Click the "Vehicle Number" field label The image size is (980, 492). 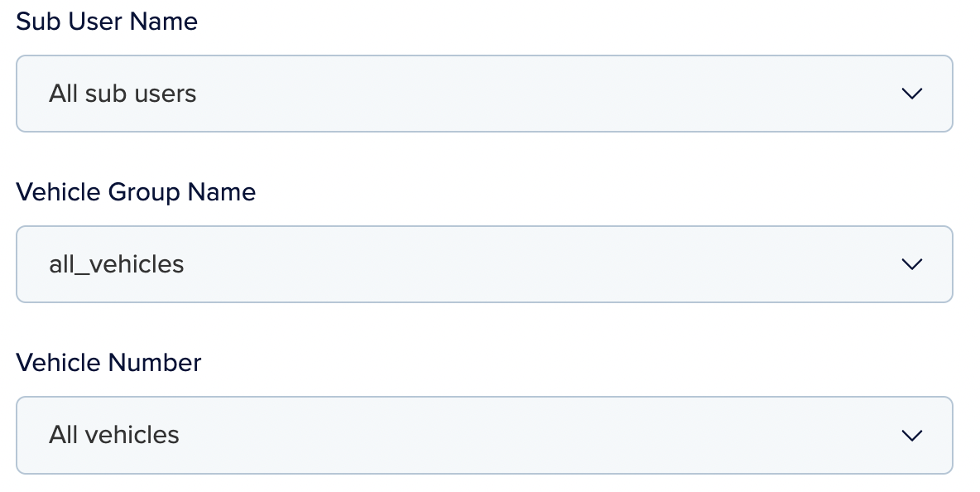(108, 363)
